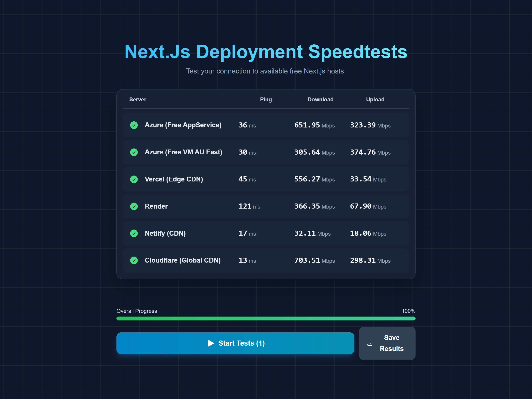This screenshot has height=399, width=532.
Task: Start the speed tests
Action: tap(235, 343)
